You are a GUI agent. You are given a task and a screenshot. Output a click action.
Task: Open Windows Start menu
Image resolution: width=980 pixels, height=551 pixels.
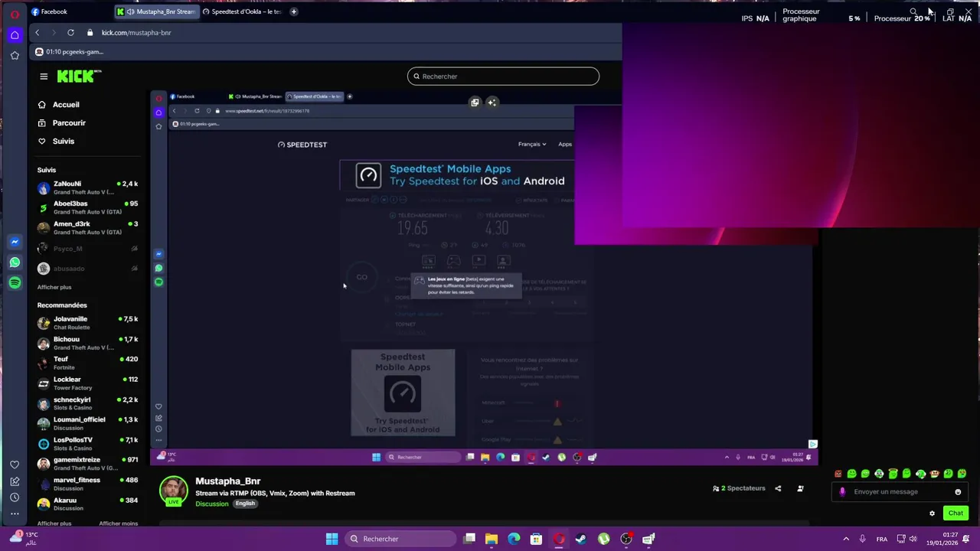tap(332, 539)
